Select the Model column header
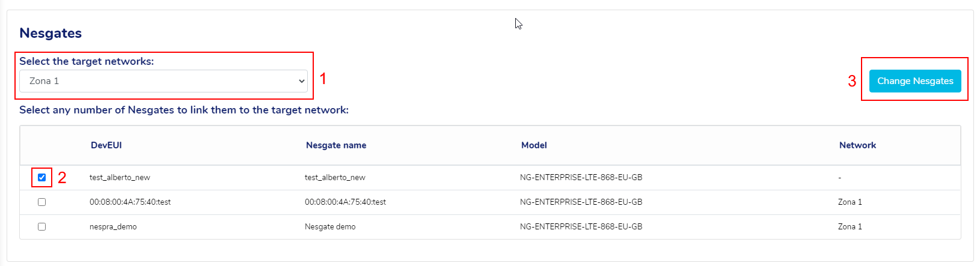This screenshot has width=980, height=266. tap(534, 145)
